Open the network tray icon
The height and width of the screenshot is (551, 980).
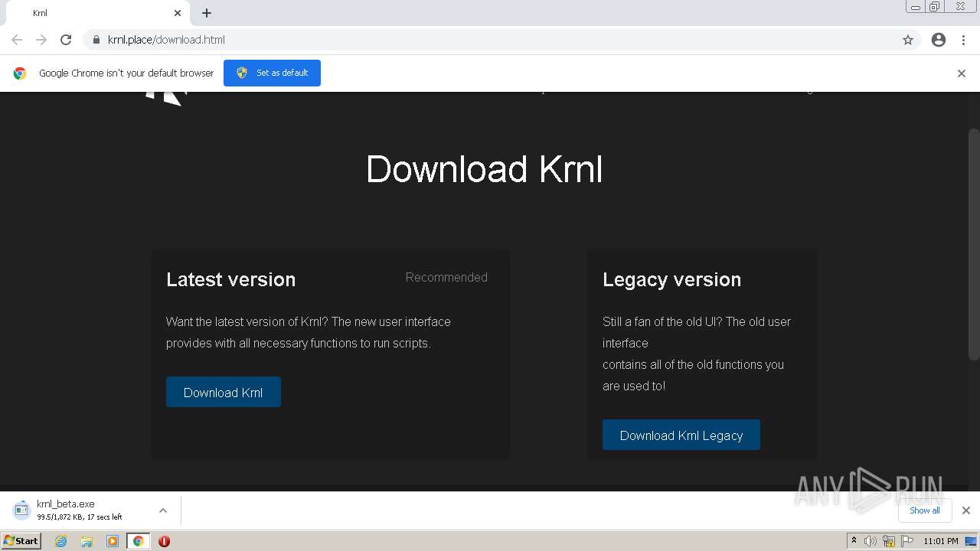[x=889, y=541]
